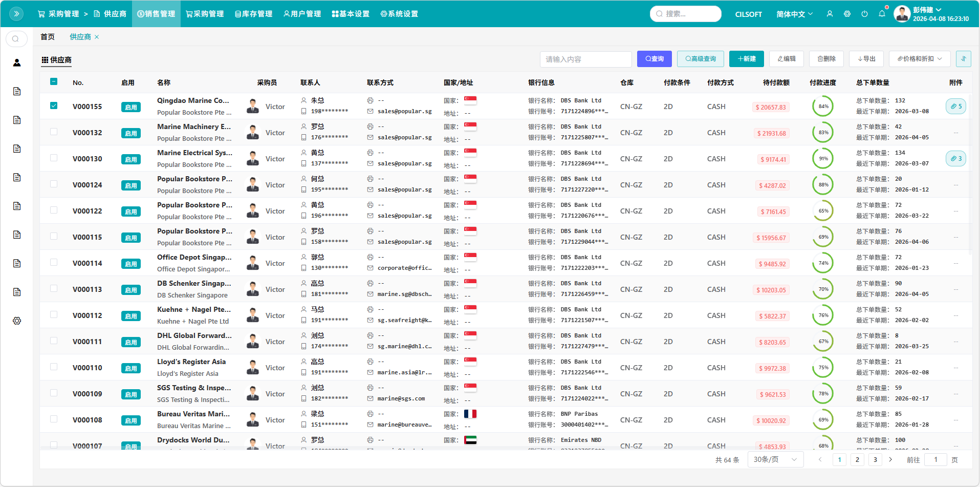The image size is (980, 487).
Task: Expand the sidebar with the double-arrow icon
Action: coord(16,14)
